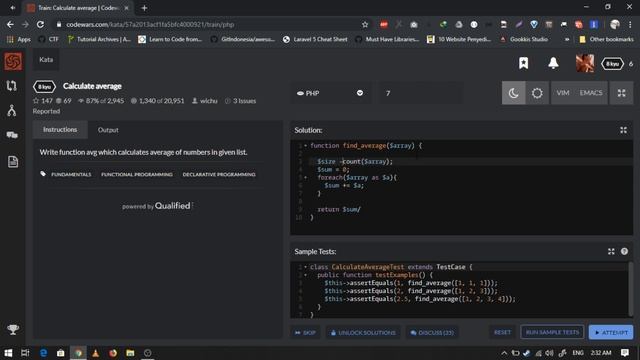Expand the Solution editor panel
The height and width of the screenshot is (360, 640).
tap(623, 130)
